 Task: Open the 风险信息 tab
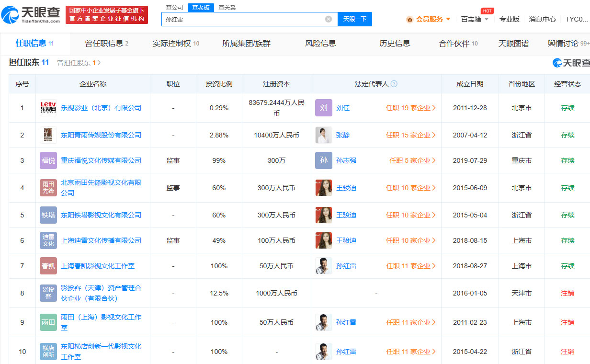point(320,44)
